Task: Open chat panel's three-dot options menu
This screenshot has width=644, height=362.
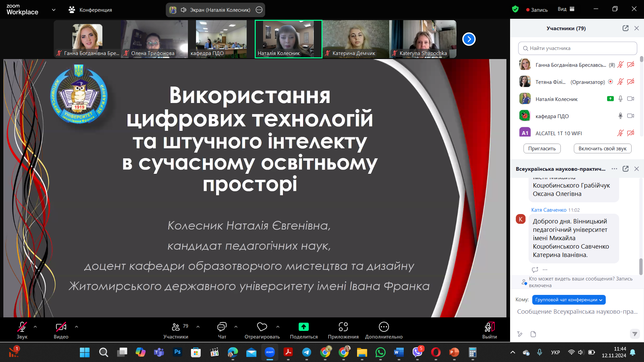Action: 614,169
